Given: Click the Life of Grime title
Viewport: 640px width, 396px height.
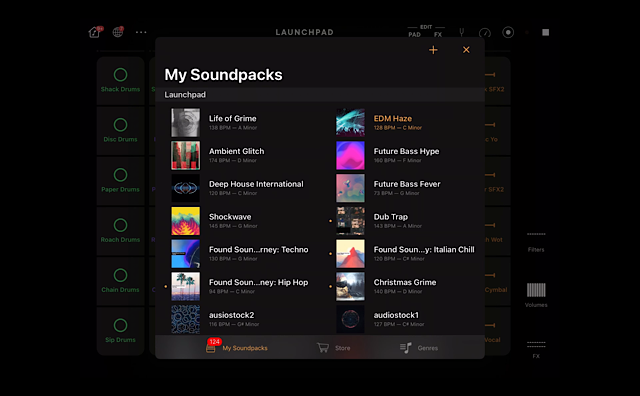Looking at the screenshot, I should 233,118.
